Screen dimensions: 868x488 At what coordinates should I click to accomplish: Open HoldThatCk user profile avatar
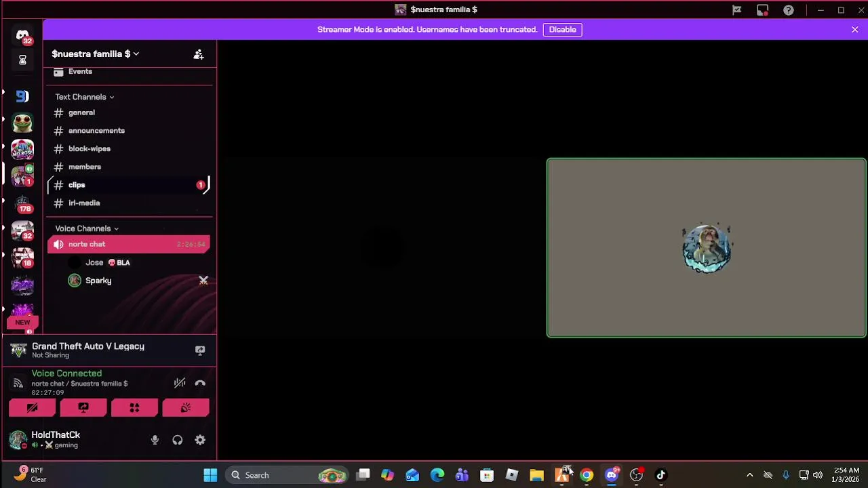[x=18, y=440]
